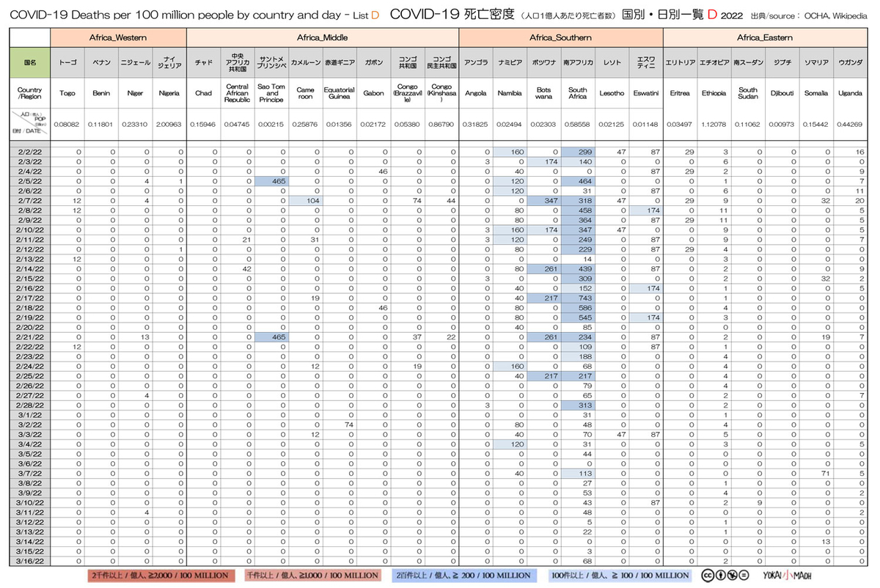Click the South Africa column header
The width and height of the screenshot is (880, 588).
pos(577,93)
